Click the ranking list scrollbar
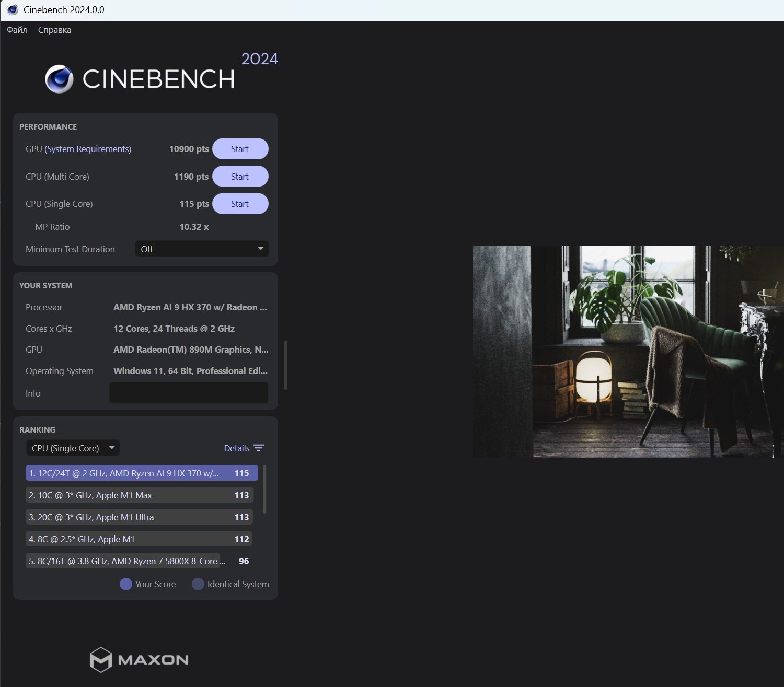 264,489
